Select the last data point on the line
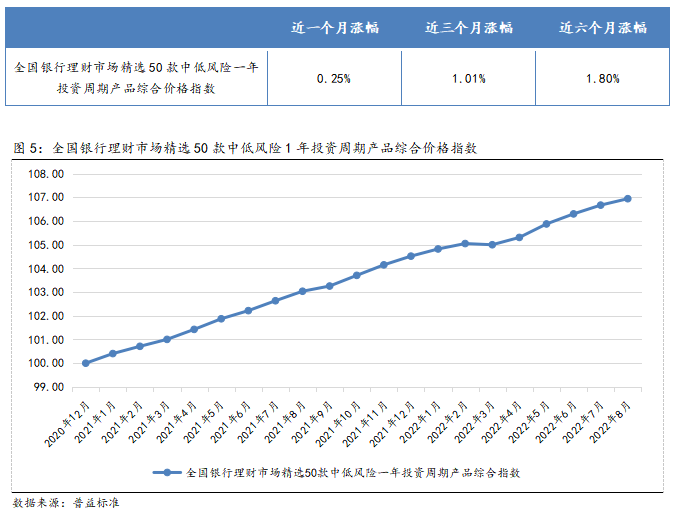This screenshot has width=682, height=512. pos(628,198)
